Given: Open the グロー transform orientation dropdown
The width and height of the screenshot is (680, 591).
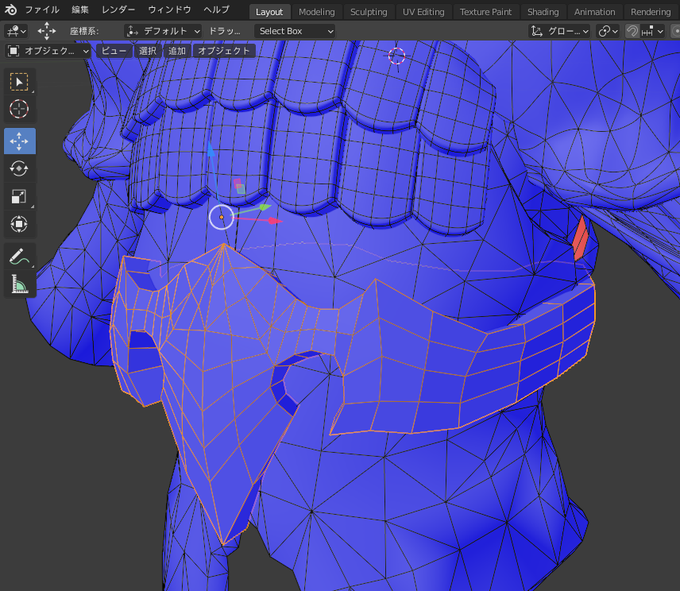Looking at the screenshot, I should [x=559, y=31].
